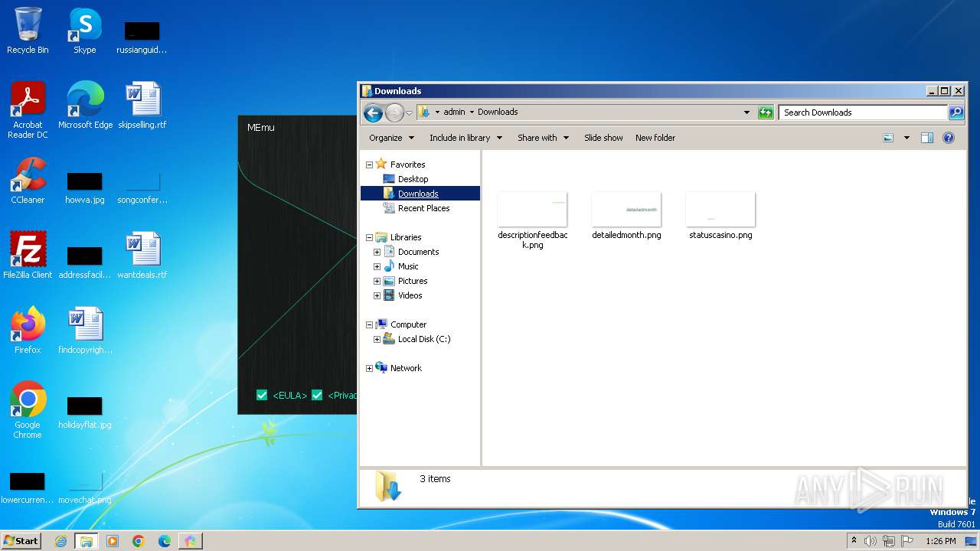
Task: Collapse the Favorites tree section
Action: click(369, 165)
